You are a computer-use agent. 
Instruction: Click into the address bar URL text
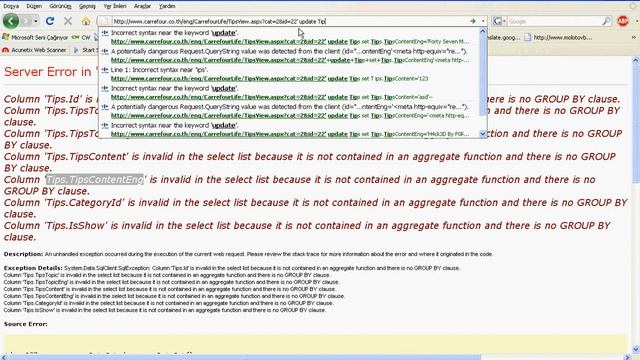pos(219,21)
